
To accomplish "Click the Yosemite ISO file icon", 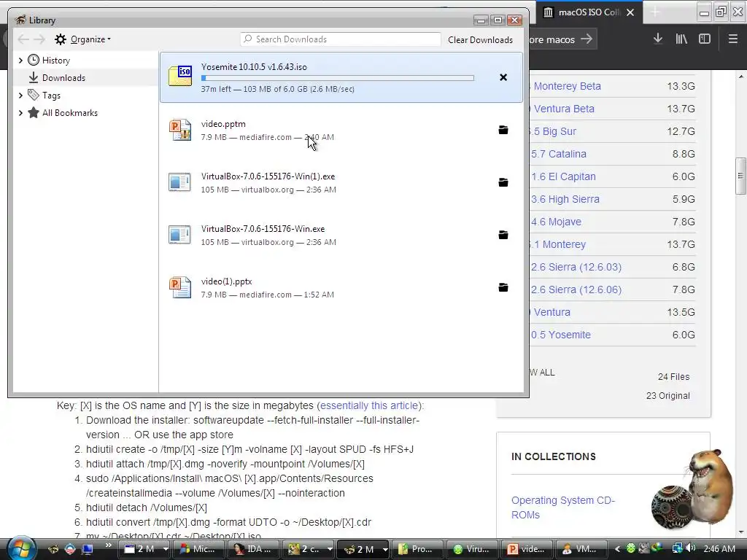I will pyautogui.click(x=180, y=77).
